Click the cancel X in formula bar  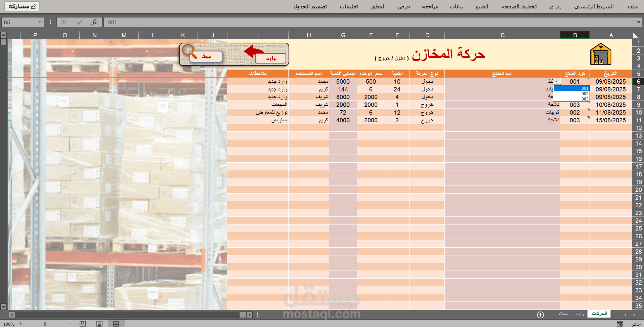pyautogui.click(x=64, y=22)
